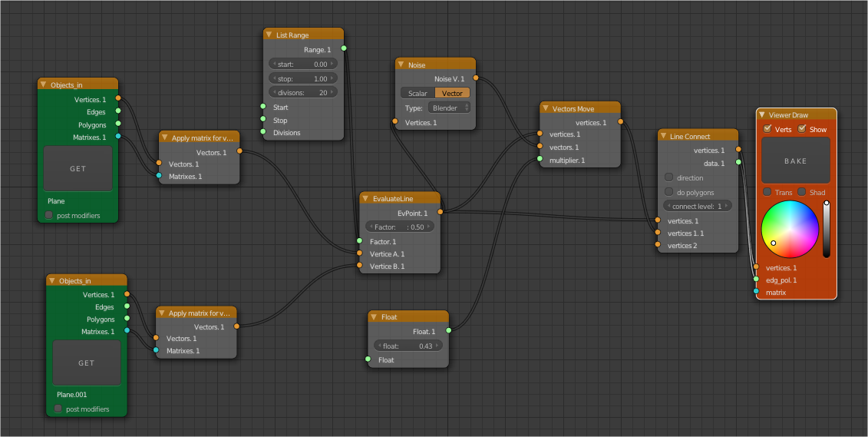The height and width of the screenshot is (437, 868).
Task: Click Noise Vertices. 1 input socket
Action: [x=394, y=121]
